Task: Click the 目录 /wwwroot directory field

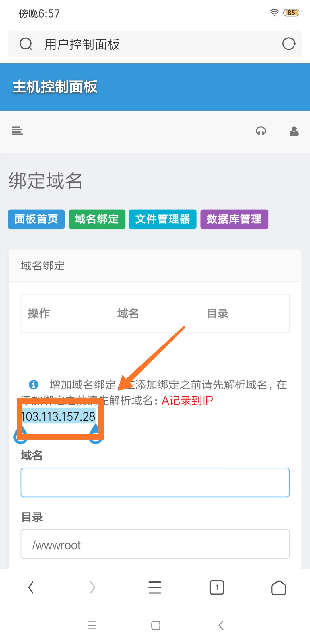Action: coord(155,544)
